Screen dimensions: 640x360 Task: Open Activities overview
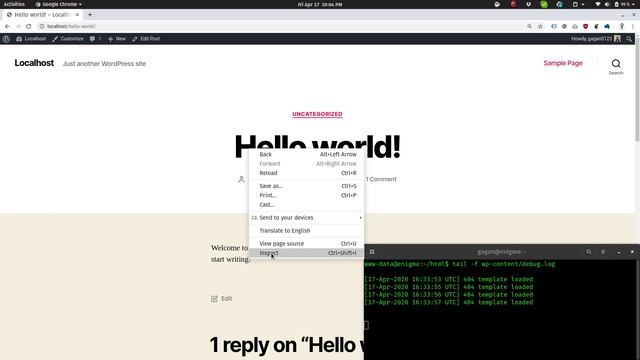(14, 4)
